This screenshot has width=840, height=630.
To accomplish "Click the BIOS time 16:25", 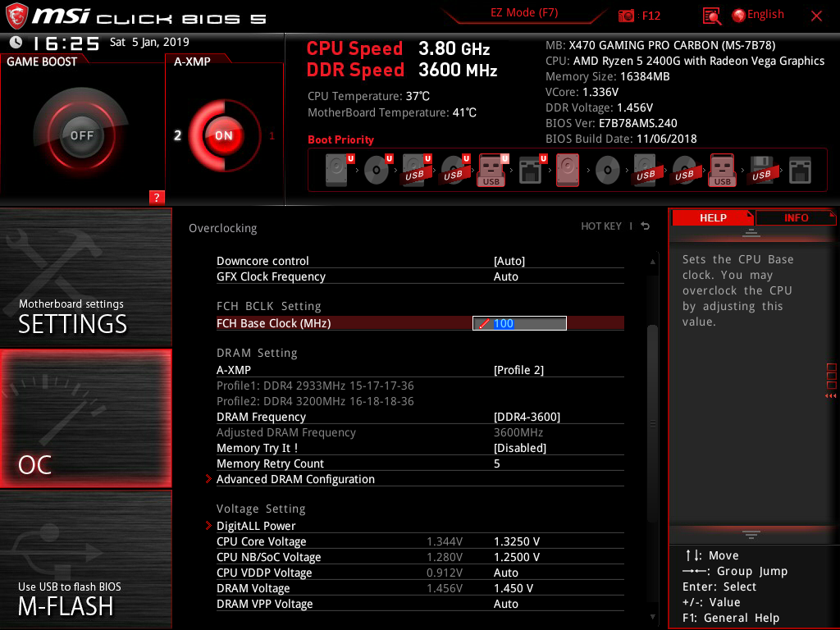I will click(x=66, y=43).
